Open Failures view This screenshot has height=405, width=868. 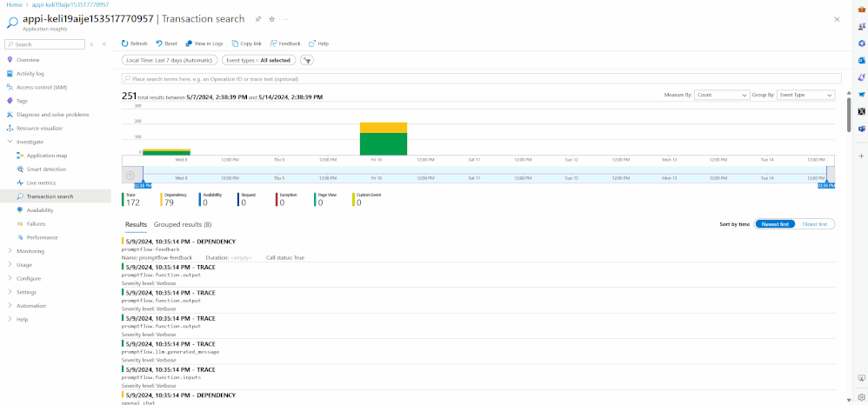pyautogui.click(x=36, y=224)
